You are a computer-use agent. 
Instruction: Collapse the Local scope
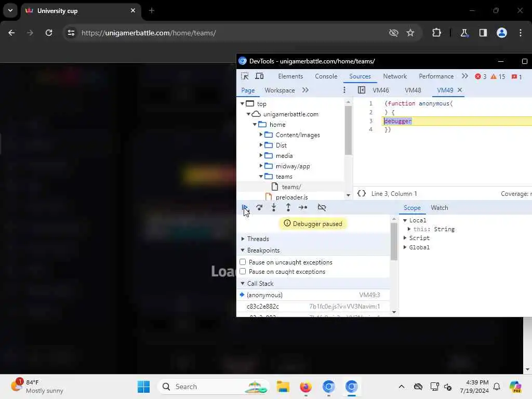pyautogui.click(x=405, y=220)
